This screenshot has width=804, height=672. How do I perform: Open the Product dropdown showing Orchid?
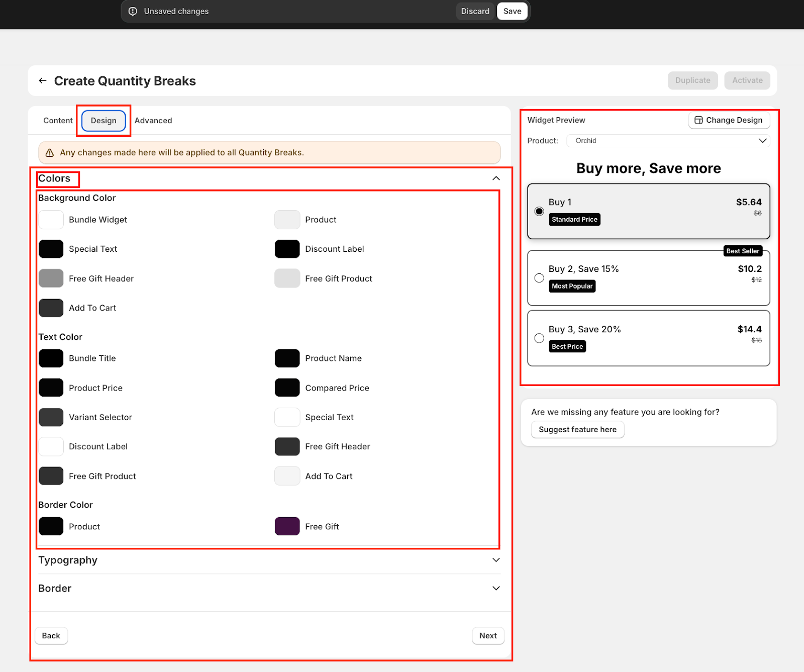pyautogui.click(x=668, y=141)
